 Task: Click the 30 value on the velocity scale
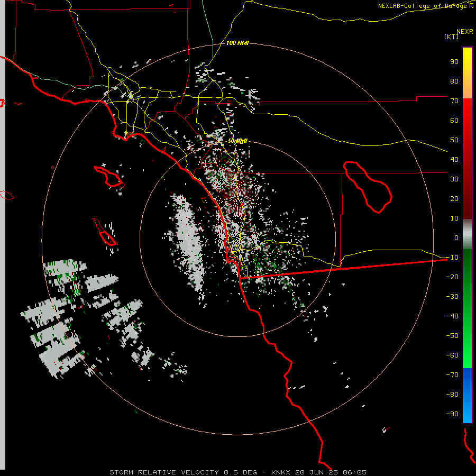(454, 179)
